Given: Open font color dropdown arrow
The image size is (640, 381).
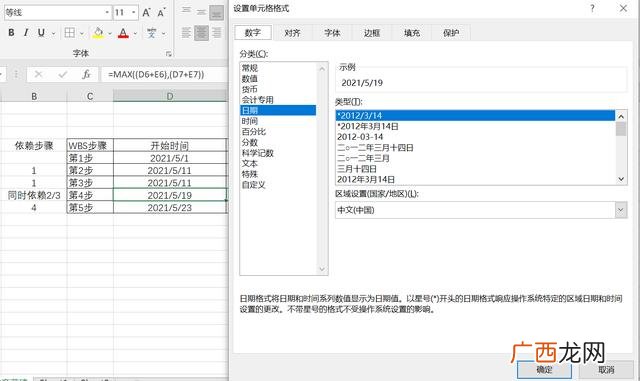Looking at the screenshot, I should (x=135, y=33).
